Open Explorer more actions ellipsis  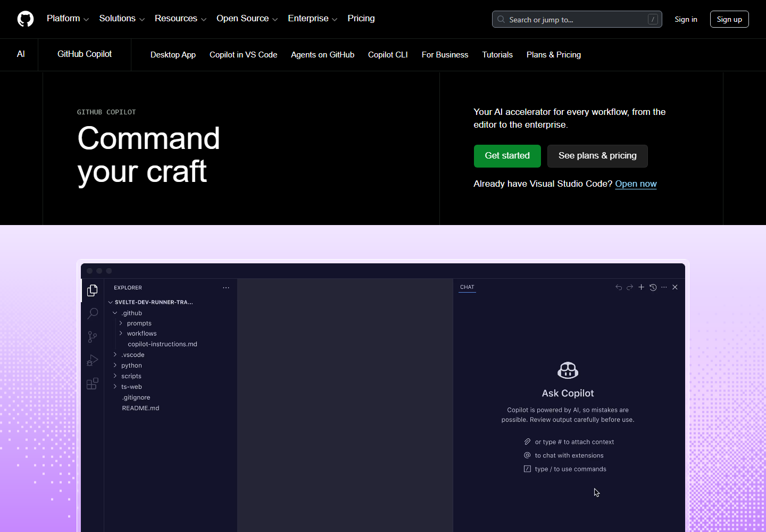(x=226, y=288)
